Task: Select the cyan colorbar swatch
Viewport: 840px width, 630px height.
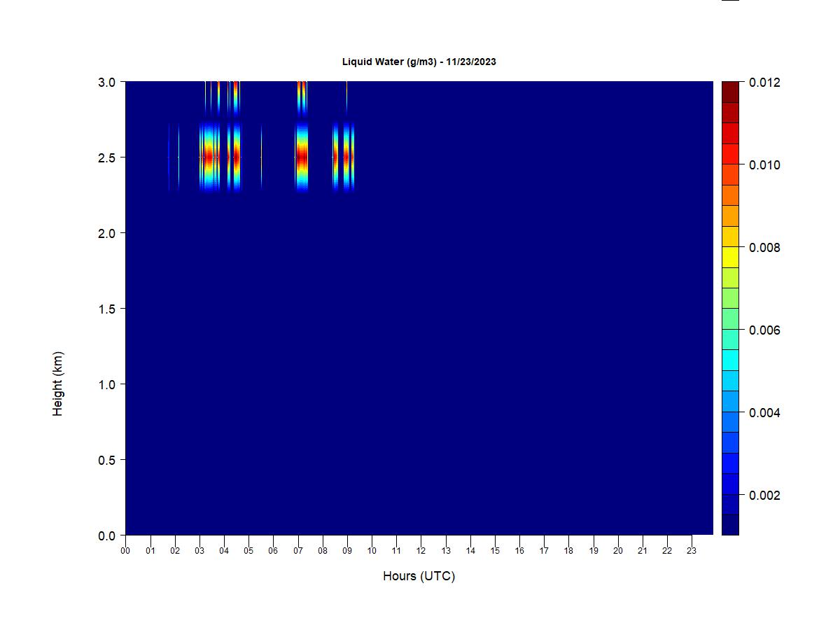Action: tap(730, 360)
